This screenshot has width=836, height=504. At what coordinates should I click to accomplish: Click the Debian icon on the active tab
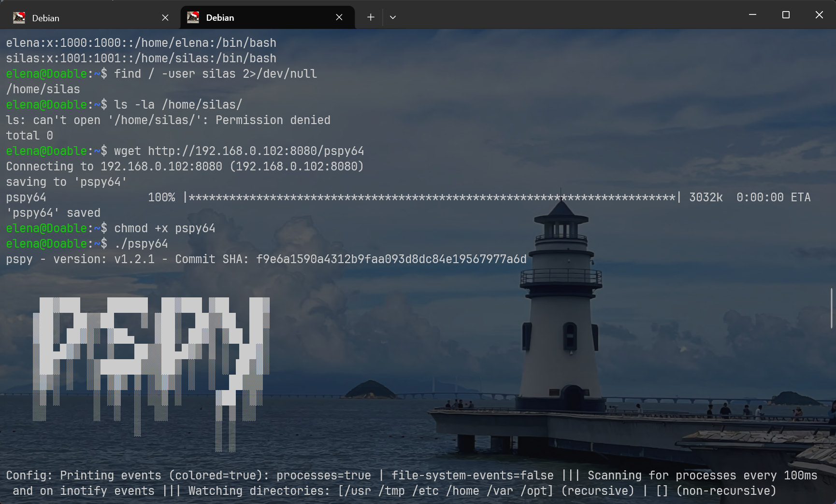click(193, 17)
